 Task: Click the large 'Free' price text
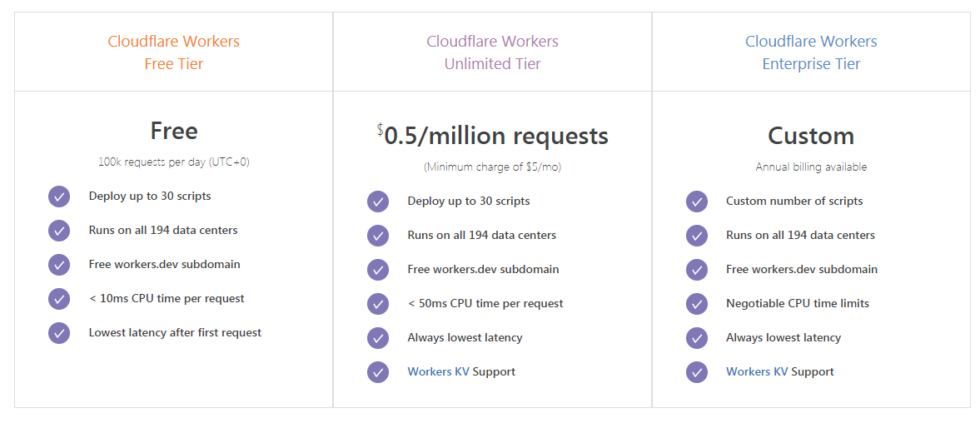(174, 132)
